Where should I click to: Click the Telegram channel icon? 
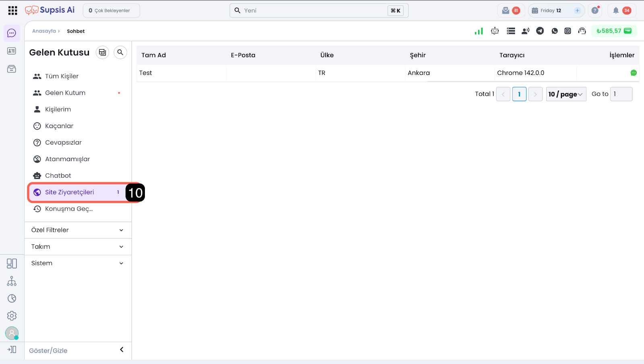540,31
